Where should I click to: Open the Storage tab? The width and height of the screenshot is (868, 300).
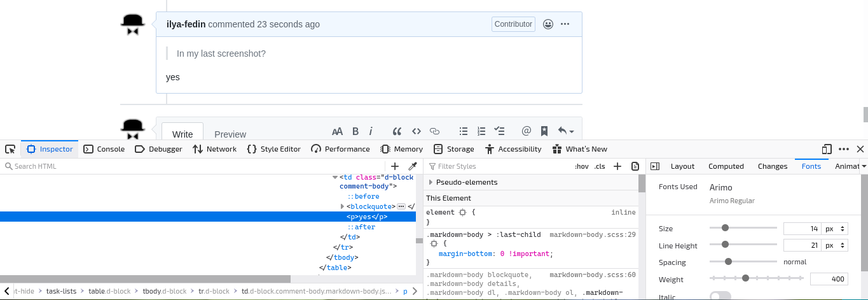pos(453,149)
